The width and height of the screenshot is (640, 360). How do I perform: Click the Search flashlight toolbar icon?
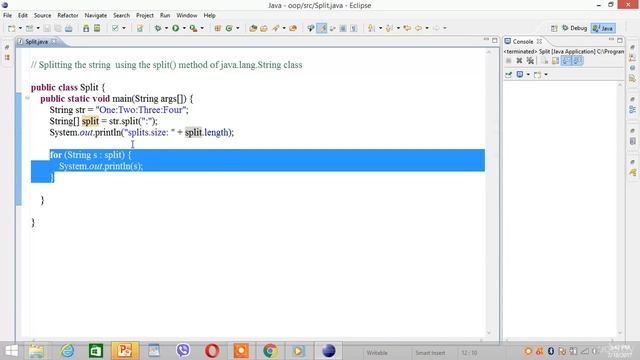[276, 28]
